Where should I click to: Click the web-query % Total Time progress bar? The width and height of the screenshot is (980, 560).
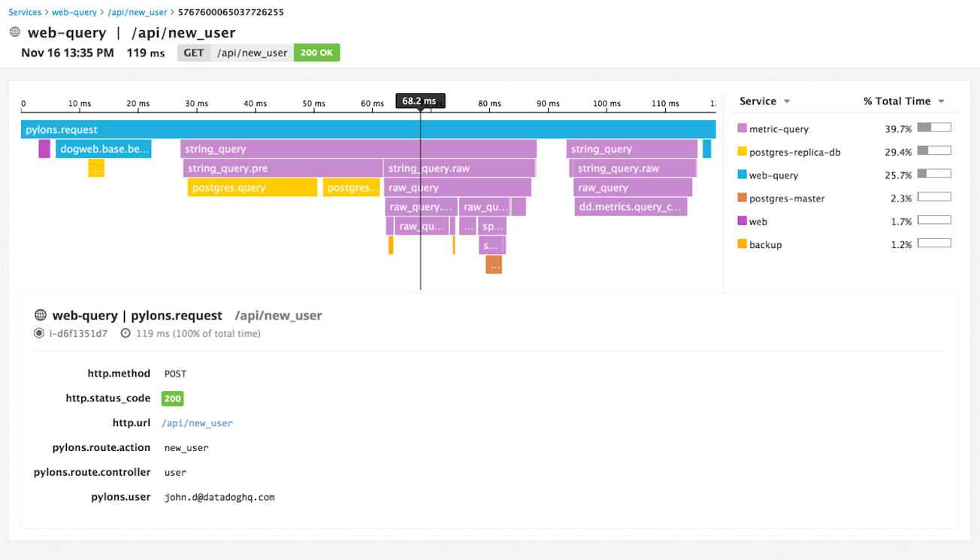click(x=934, y=173)
